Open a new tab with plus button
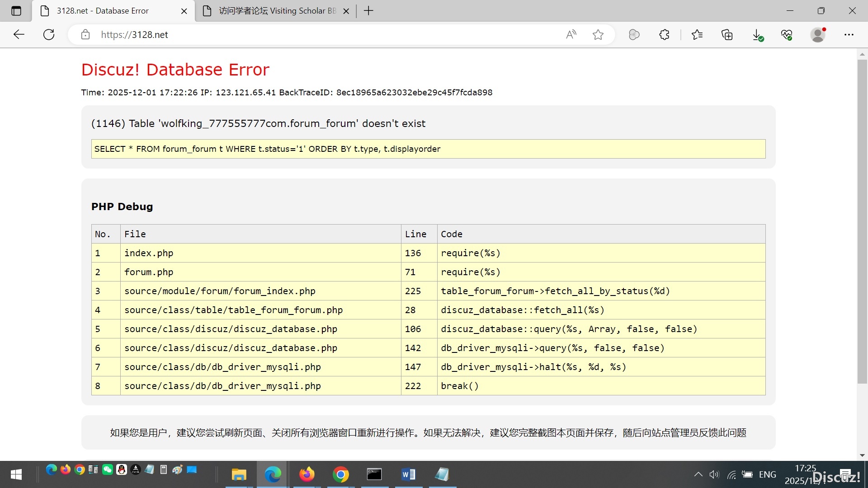This screenshot has width=868, height=488. pos(368,11)
